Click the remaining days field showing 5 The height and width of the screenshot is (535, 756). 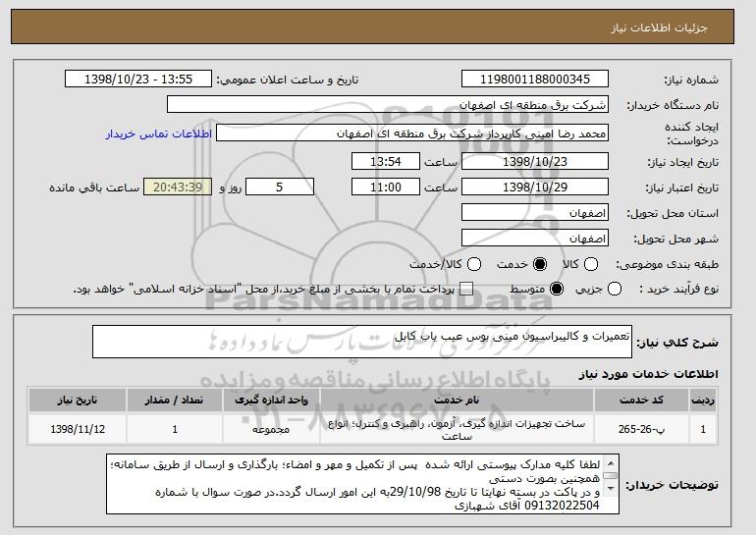280,187
